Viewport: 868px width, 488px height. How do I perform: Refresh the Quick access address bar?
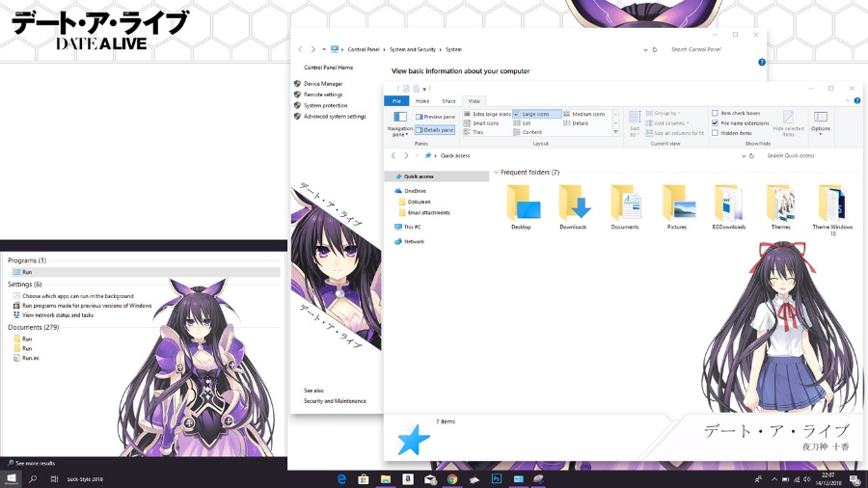[751, 156]
